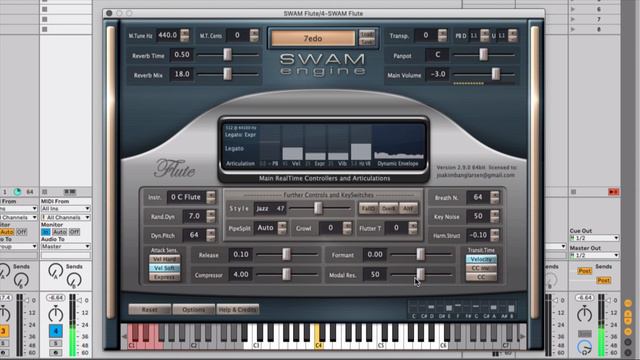Select Express attack sensitivity

(164, 277)
